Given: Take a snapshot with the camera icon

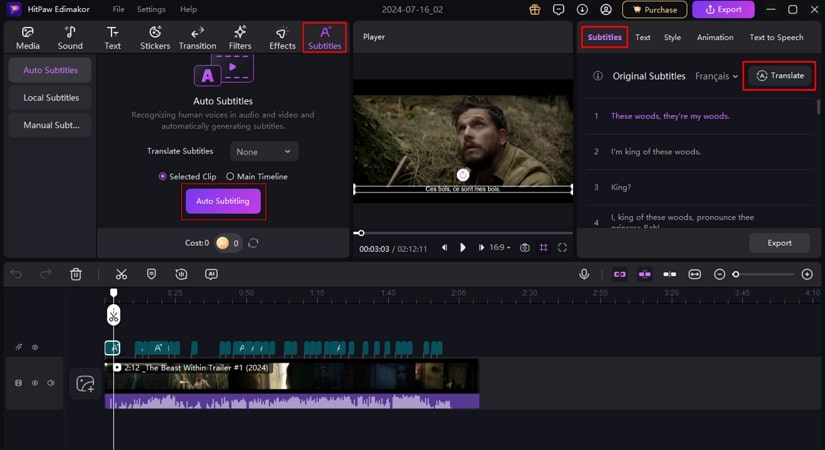Looking at the screenshot, I should (525, 247).
